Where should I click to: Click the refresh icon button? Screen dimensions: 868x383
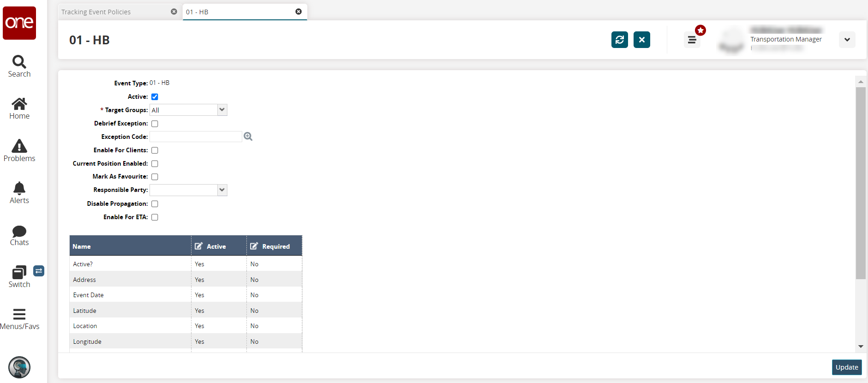click(x=619, y=40)
